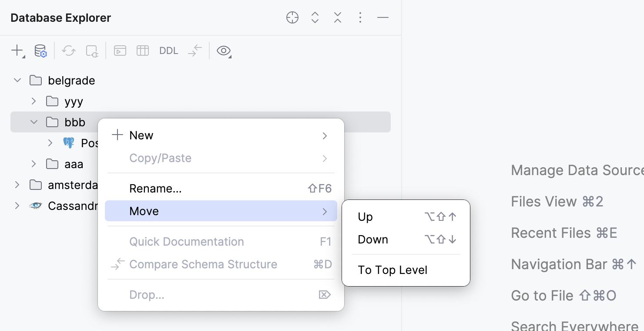Expand the aaa folder
This screenshot has width=644, height=331.
(x=34, y=164)
